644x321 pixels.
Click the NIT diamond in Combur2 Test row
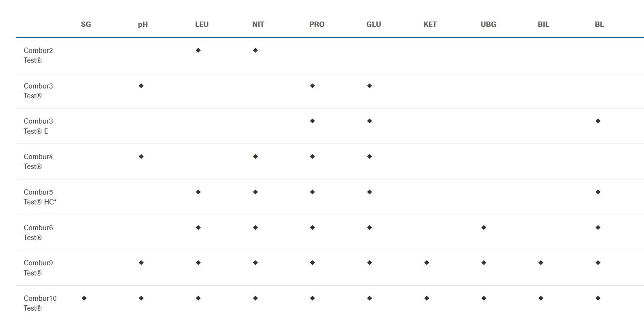255,50
